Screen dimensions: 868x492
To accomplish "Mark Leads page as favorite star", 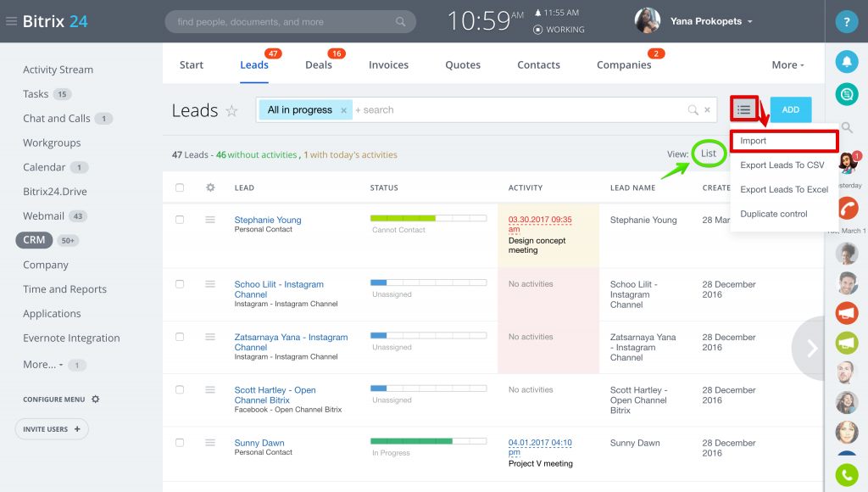I will pyautogui.click(x=231, y=111).
